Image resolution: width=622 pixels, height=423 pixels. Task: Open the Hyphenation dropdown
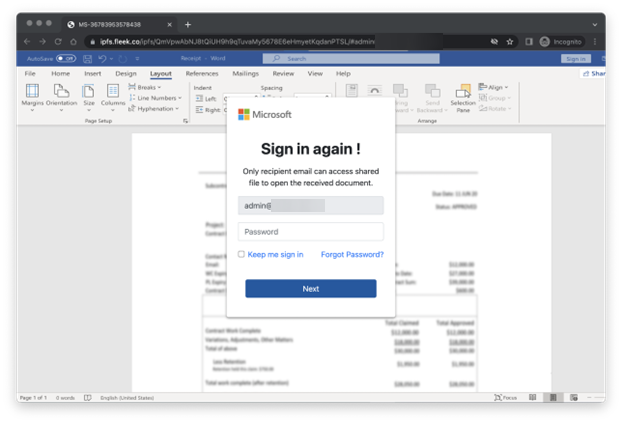pos(156,109)
